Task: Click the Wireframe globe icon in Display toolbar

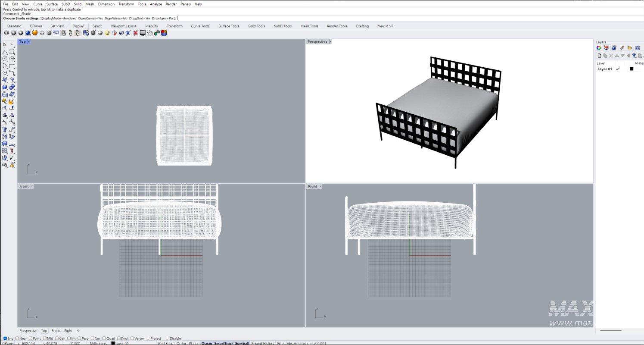Action: (x=6, y=32)
